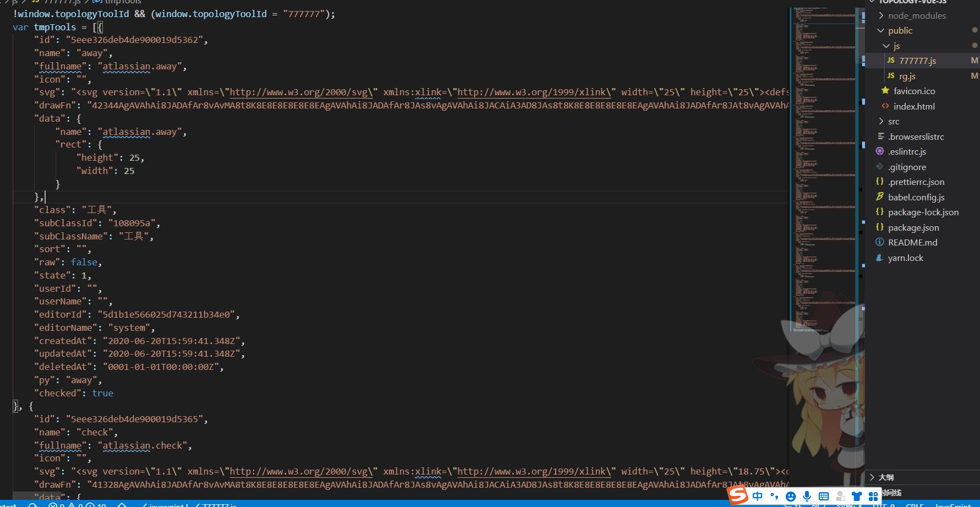Click the "height": 25 value

[134, 158]
